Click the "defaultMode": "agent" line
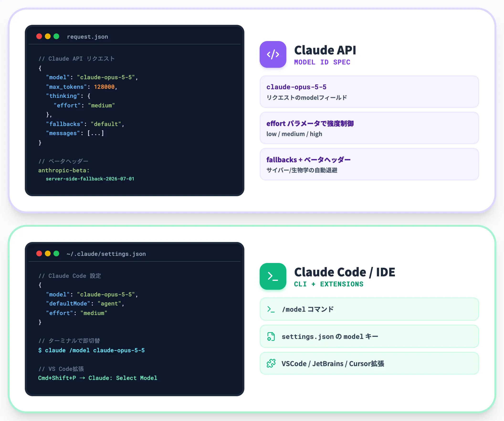Image resolution: width=504 pixels, height=421 pixels. tap(85, 304)
